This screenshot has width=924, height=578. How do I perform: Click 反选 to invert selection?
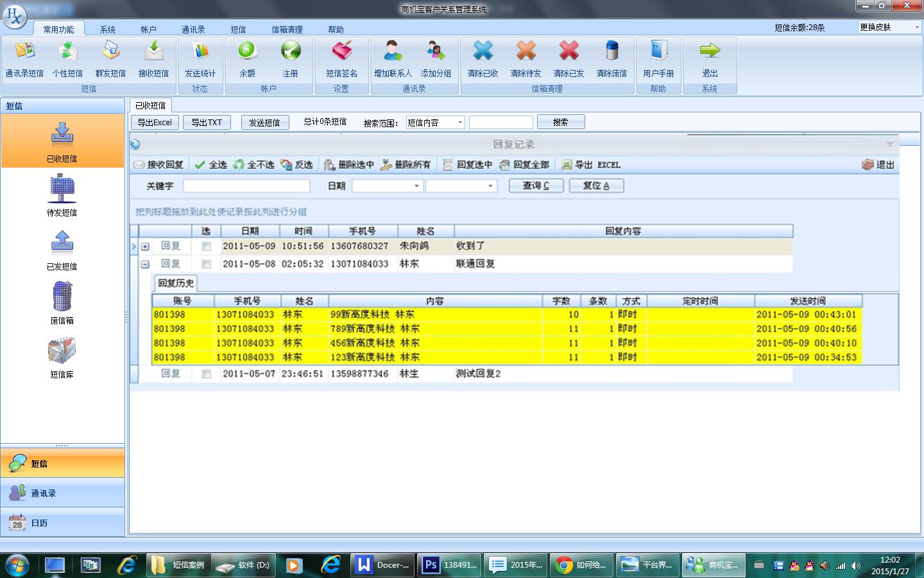click(296, 165)
